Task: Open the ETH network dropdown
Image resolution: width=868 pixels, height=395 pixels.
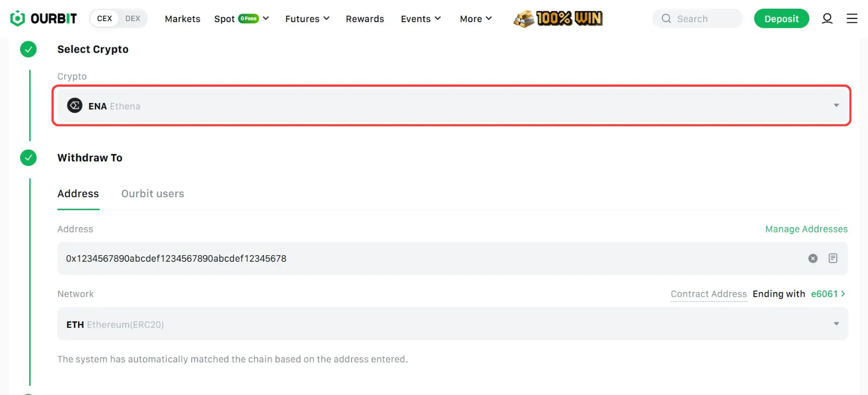Action: [x=836, y=324]
